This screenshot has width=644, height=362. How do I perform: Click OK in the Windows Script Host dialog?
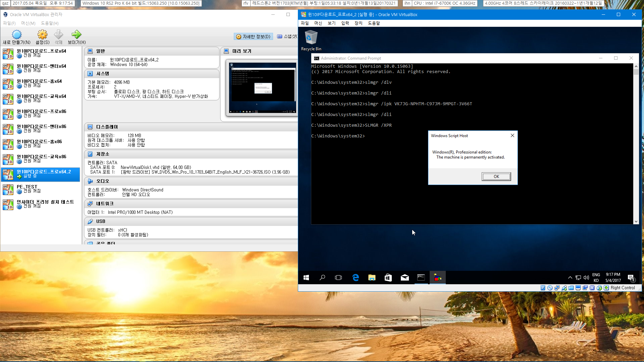point(496,176)
